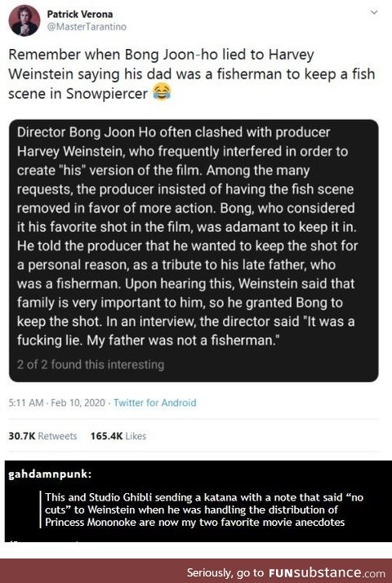Open the embedded dark trivia screenshot image
Image resolution: width=392 pixels, height=583 pixels.
(x=194, y=251)
